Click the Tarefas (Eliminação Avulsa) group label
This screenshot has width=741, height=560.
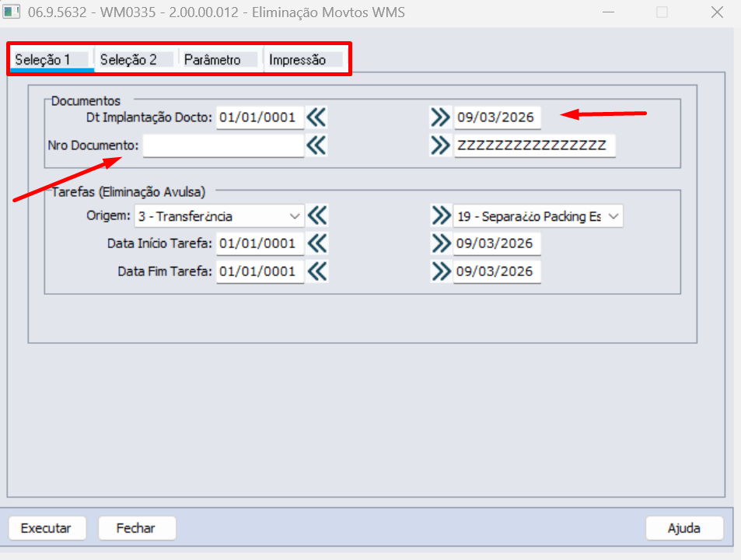tap(128, 192)
